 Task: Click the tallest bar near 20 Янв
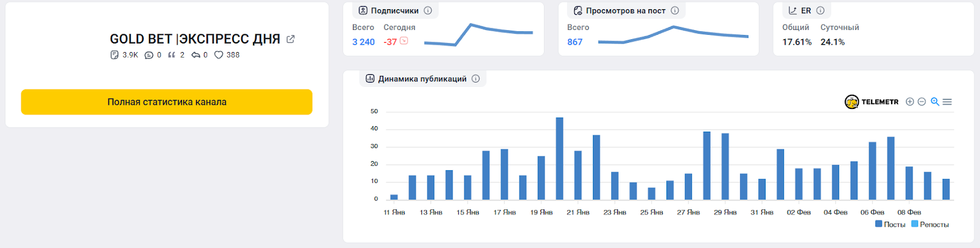coord(560,159)
